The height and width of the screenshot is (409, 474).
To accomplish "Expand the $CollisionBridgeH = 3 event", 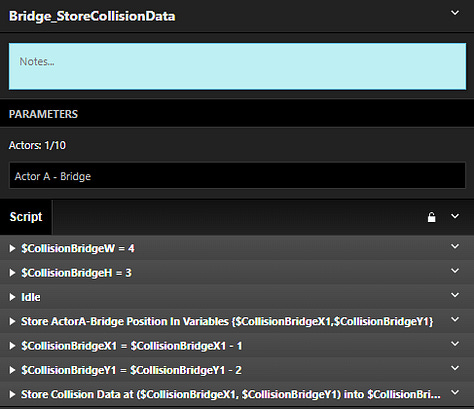I will [12, 273].
